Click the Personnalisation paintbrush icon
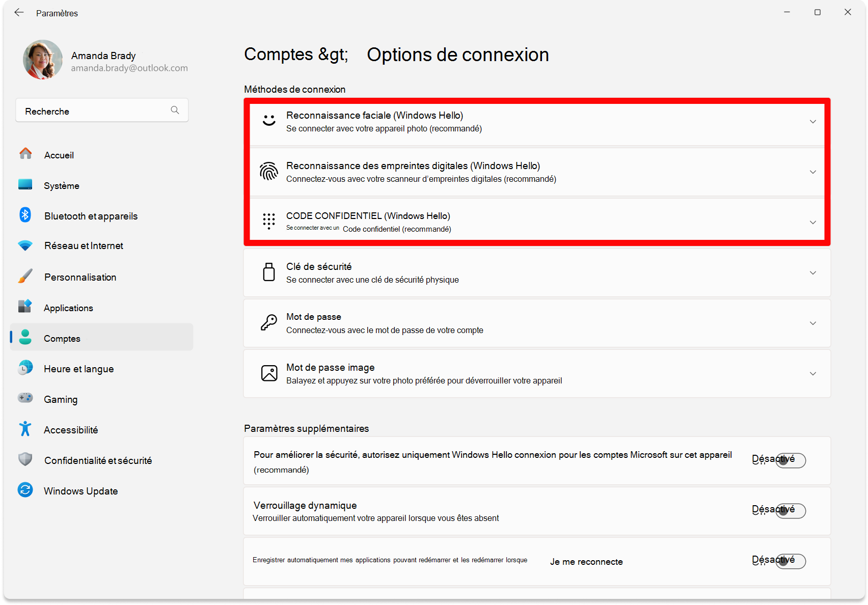The image size is (868, 605). (25, 276)
